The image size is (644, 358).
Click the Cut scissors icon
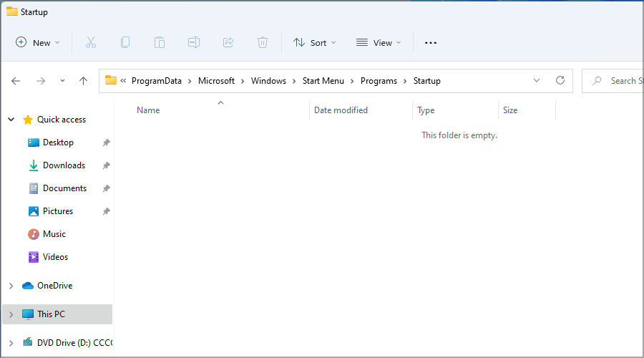tap(91, 43)
